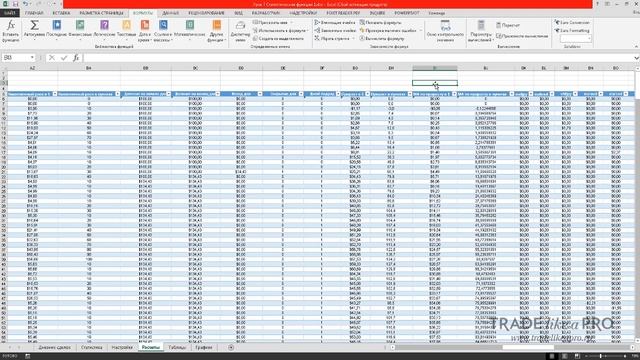Trace dependents with Зависимые ячейки
This screenshot has height=360, width=640.
click(x=335, y=31)
